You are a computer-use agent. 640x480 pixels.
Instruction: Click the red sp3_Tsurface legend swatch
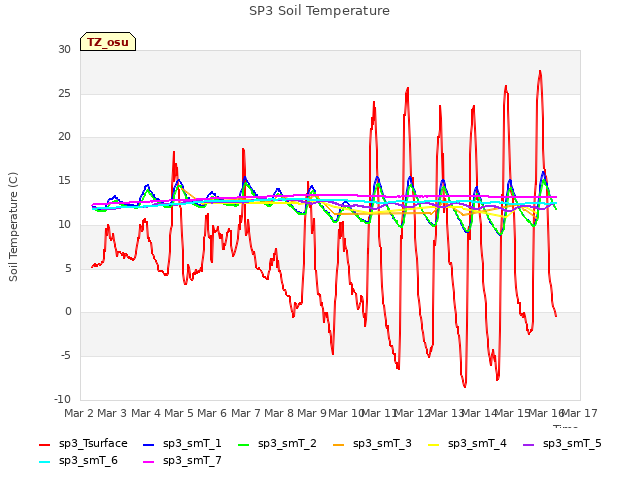point(44,444)
